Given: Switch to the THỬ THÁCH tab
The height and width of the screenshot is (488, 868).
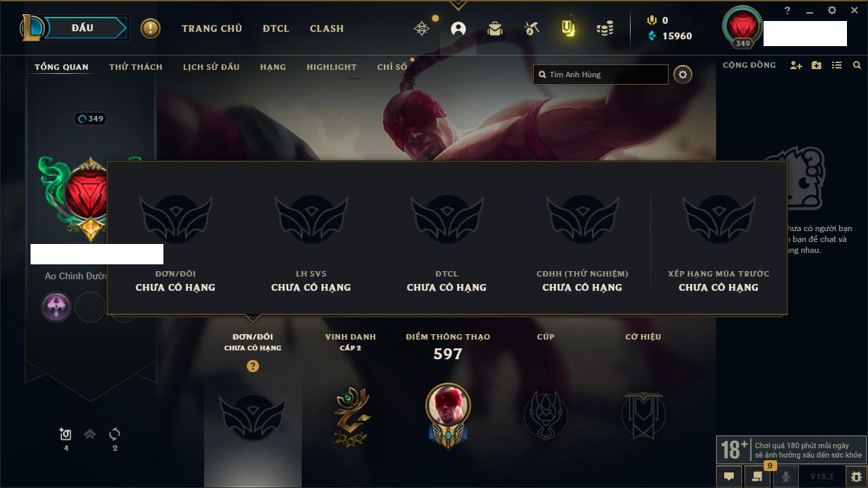Looking at the screenshot, I should (136, 67).
